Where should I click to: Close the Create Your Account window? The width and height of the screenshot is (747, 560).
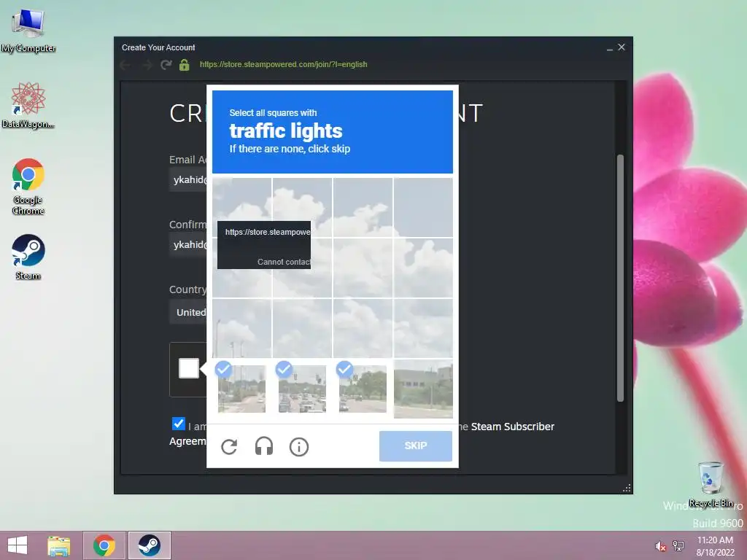tap(622, 47)
